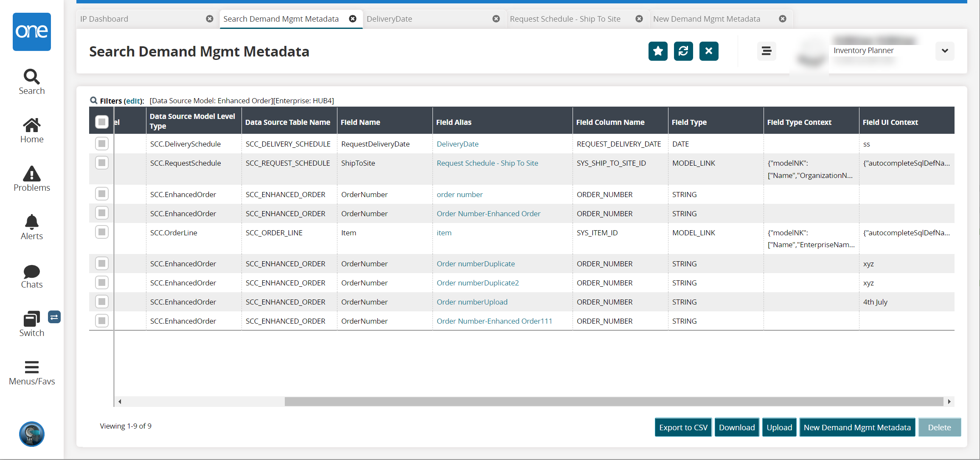Screen dimensions: 980x460
Task: Open the Order numberUpload alias link
Action: click(x=472, y=302)
